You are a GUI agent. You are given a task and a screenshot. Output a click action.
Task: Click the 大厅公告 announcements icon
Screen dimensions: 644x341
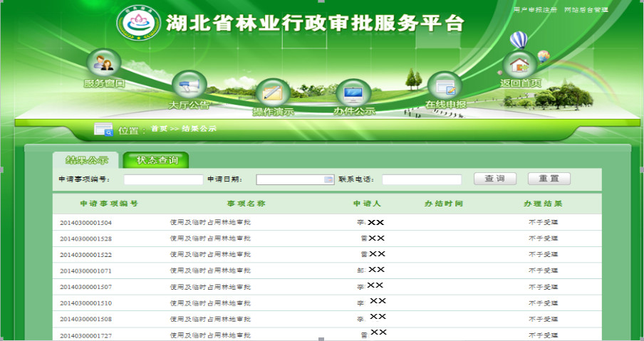[x=189, y=86]
